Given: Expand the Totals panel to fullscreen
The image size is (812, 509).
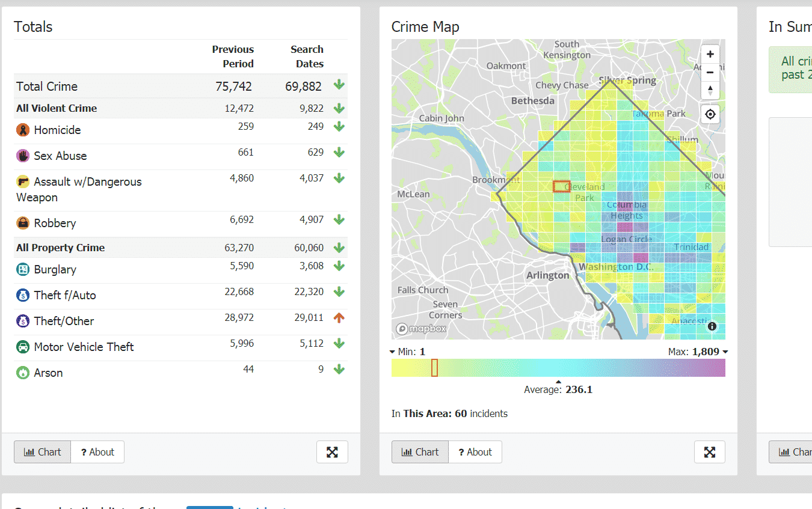Looking at the screenshot, I should tap(332, 451).
